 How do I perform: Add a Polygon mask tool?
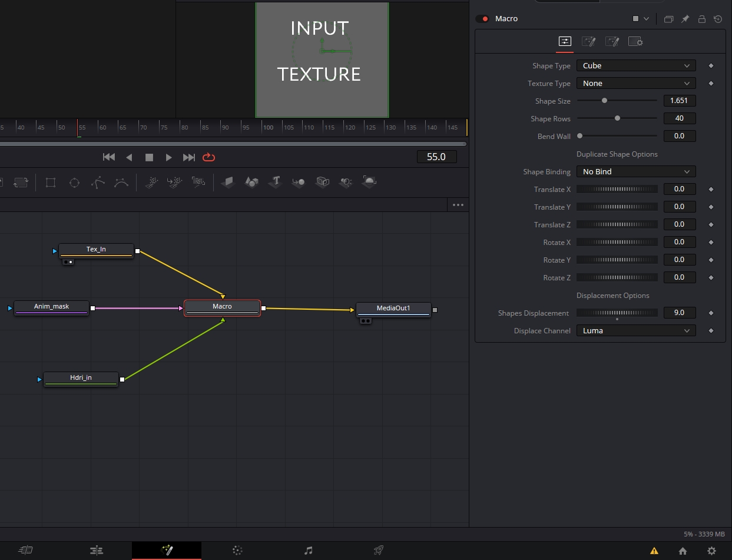coord(98,183)
